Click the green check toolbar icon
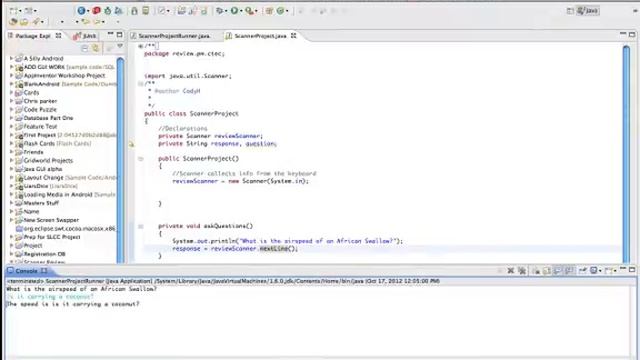The image size is (640, 360). (280, 11)
